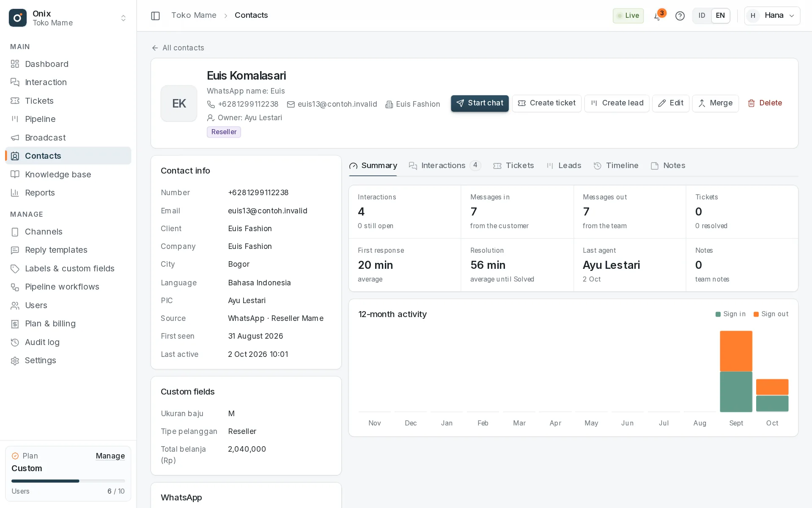Go back to All contacts
Image resolution: width=812 pixels, height=508 pixels.
(178, 48)
